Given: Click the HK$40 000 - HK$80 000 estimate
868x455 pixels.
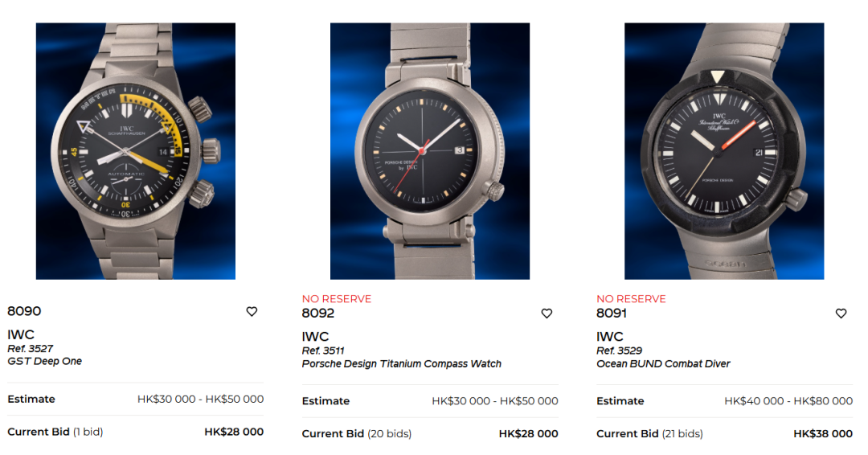Looking at the screenshot, I should tap(789, 401).
